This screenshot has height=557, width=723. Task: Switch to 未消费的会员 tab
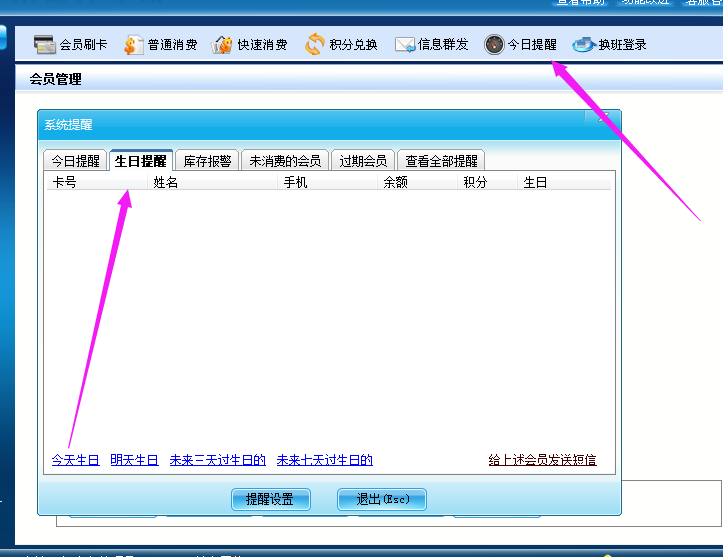(x=285, y=161)
